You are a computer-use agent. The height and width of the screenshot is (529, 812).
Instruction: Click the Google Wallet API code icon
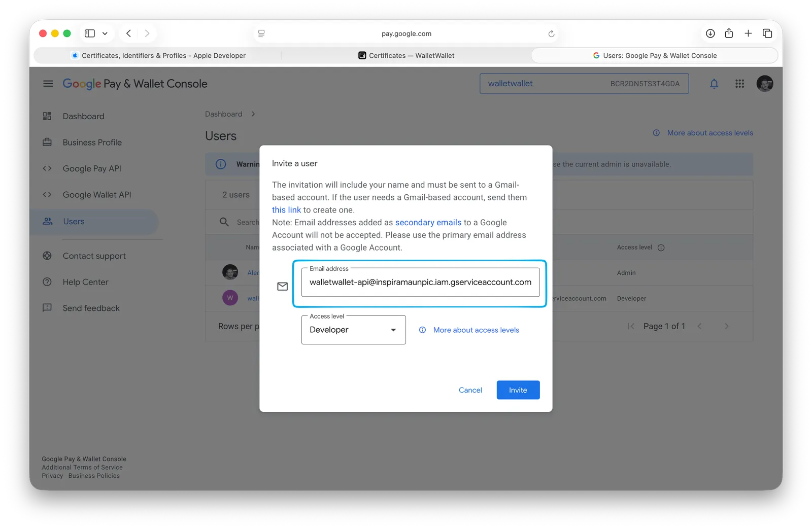pyautogui.click(x=47, y=194)
